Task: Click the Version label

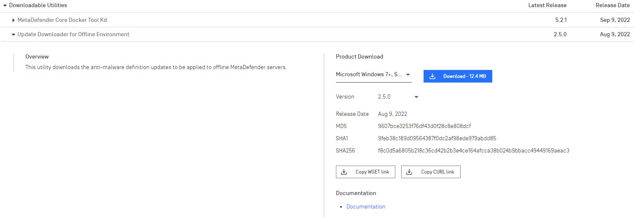Action: point(345,96)
